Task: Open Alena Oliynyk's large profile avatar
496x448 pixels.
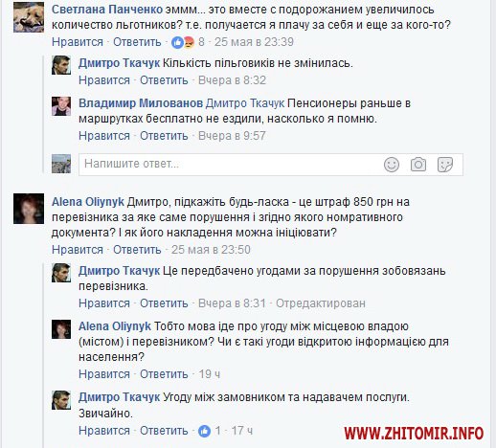Action: point(29,209)
